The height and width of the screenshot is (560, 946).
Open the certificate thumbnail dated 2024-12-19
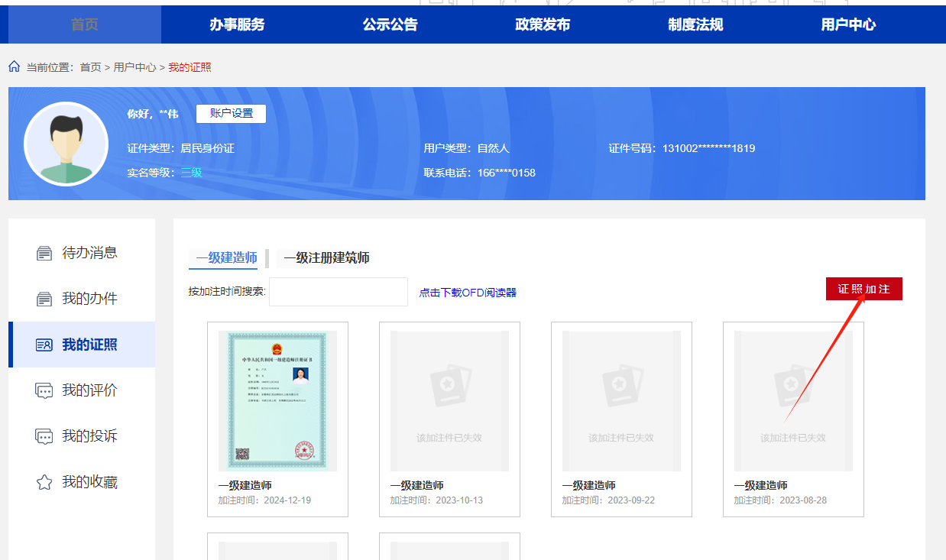tap(277, 401)
